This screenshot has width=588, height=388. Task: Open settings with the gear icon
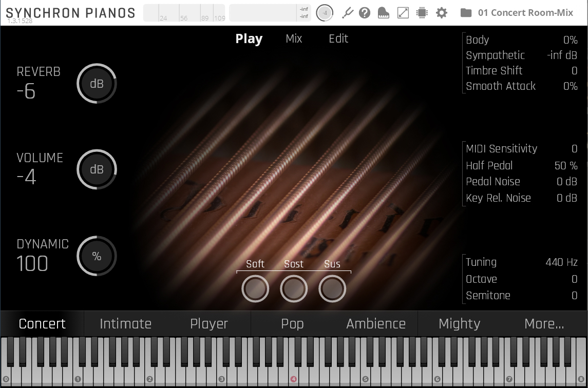click(442, 13)
